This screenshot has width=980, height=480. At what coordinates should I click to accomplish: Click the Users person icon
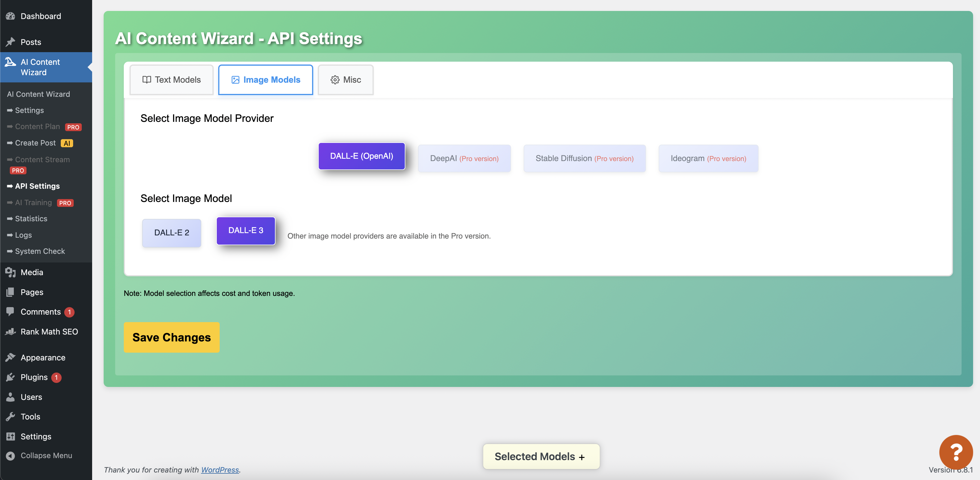11,397
